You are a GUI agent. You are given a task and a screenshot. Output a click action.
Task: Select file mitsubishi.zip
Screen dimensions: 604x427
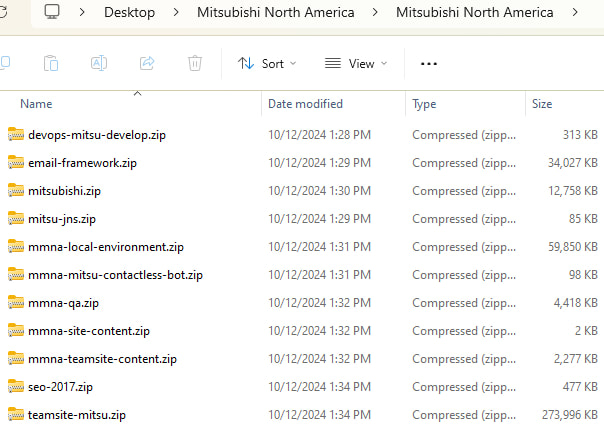click(64, 191)
